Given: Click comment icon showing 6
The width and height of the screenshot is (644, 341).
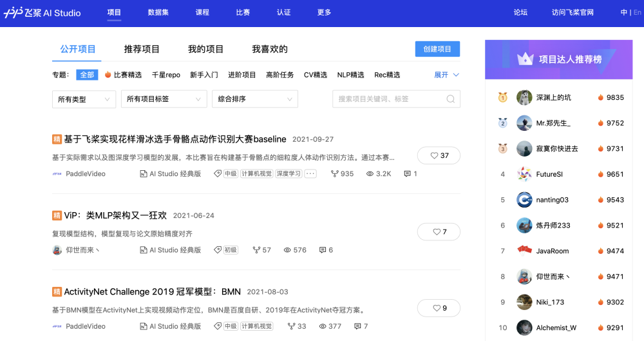Looking at the screenshot, I should click(323, 249).
